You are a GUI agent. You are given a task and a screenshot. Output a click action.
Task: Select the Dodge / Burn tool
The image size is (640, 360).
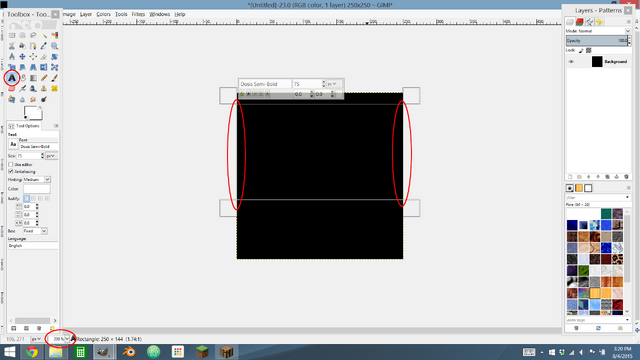tap(44, 99)
